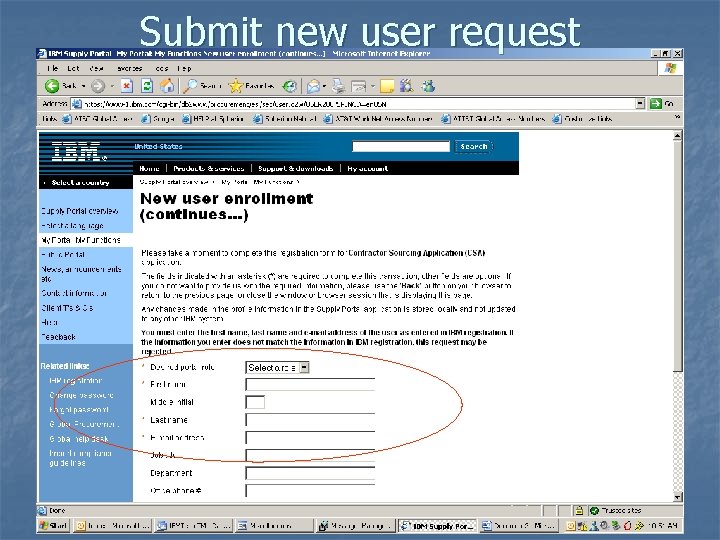The height and width of the screenshot is (540, 720).
Task: Click the vertical scrollbar thumb
Action: [678, 256]
